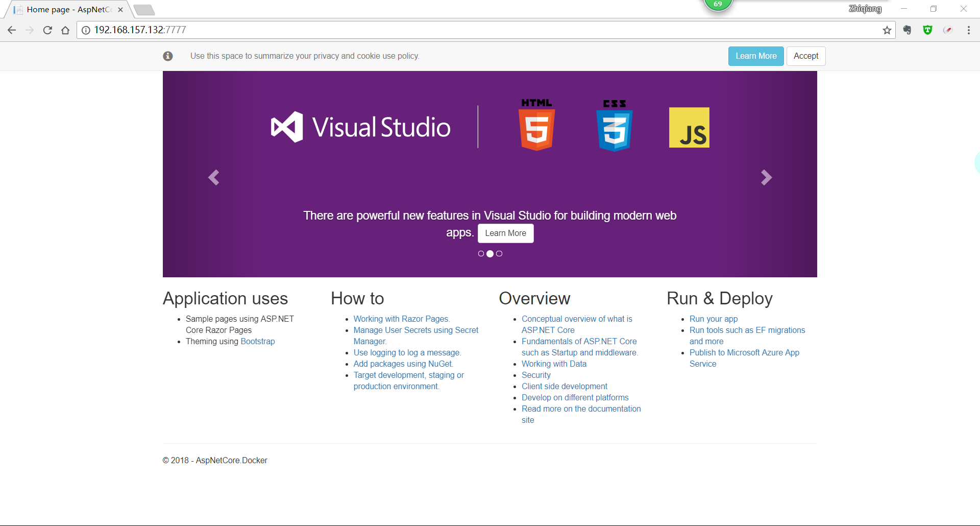The height and width of the screenshot is (526, 980).
Task: Open the Evernote elephant extension
Action: click(907, 30)
